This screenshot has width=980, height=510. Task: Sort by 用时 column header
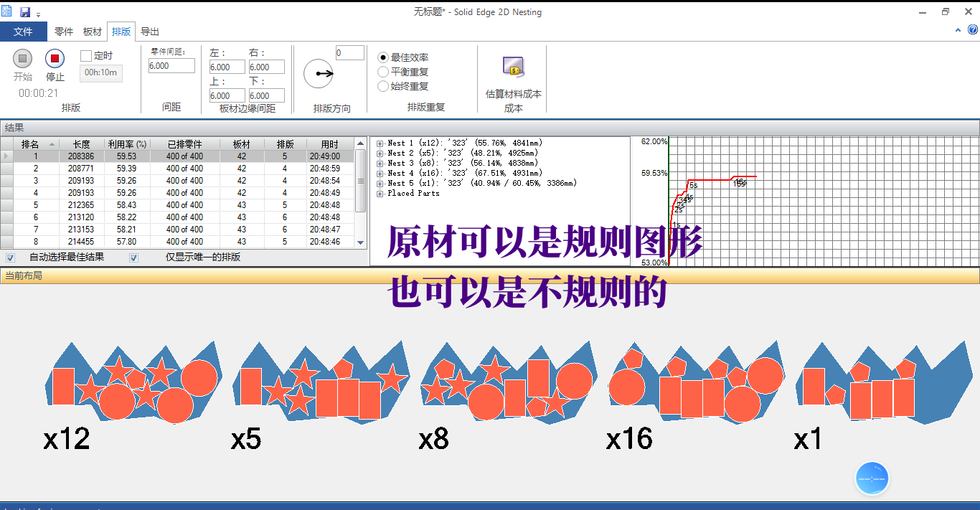point(329,144)
